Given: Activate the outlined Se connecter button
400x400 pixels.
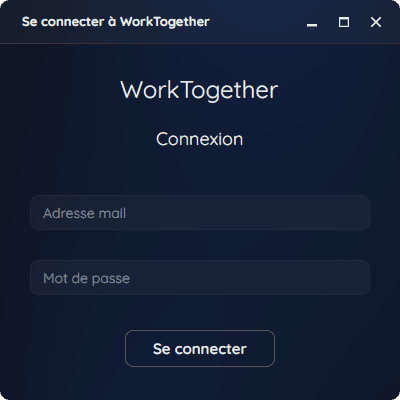Looking at the screenshot, I should tap(200, 349).
